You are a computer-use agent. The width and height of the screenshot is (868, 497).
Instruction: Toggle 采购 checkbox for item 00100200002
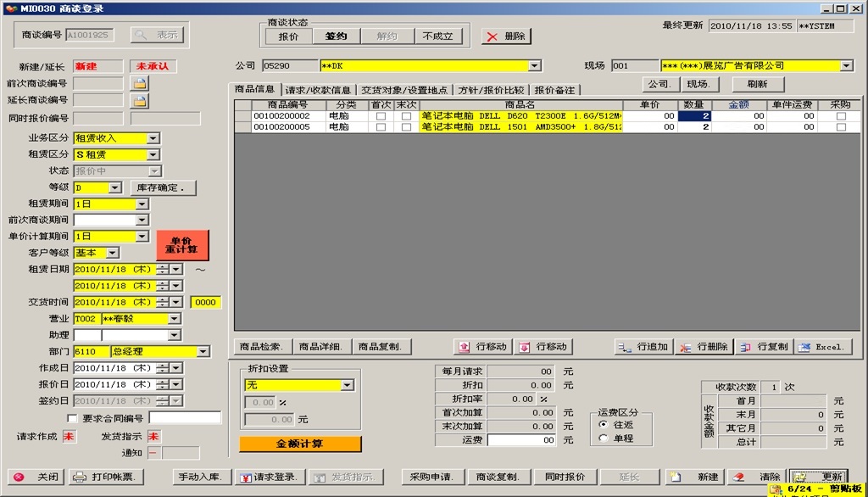click(x=841, y=116)
